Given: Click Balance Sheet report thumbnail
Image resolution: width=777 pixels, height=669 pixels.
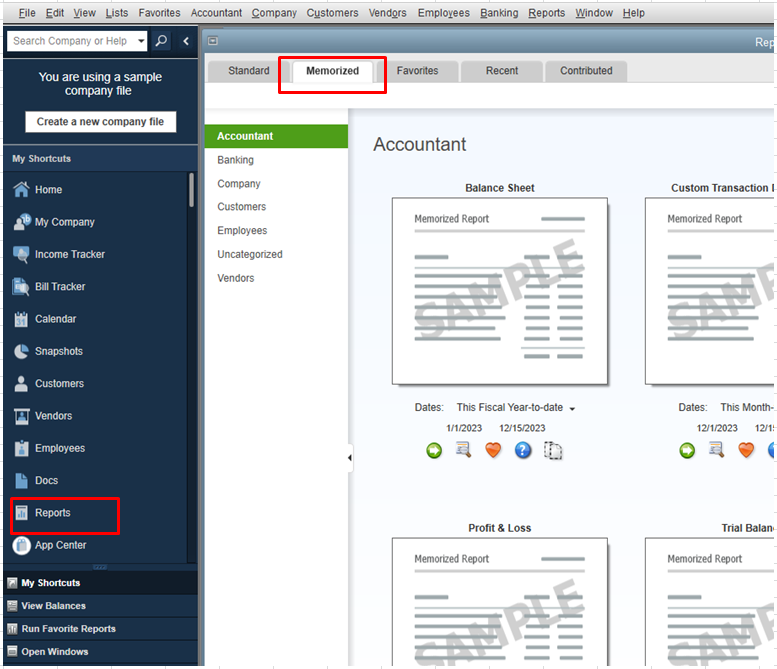Looking at the screenshot, I should 500,291.
